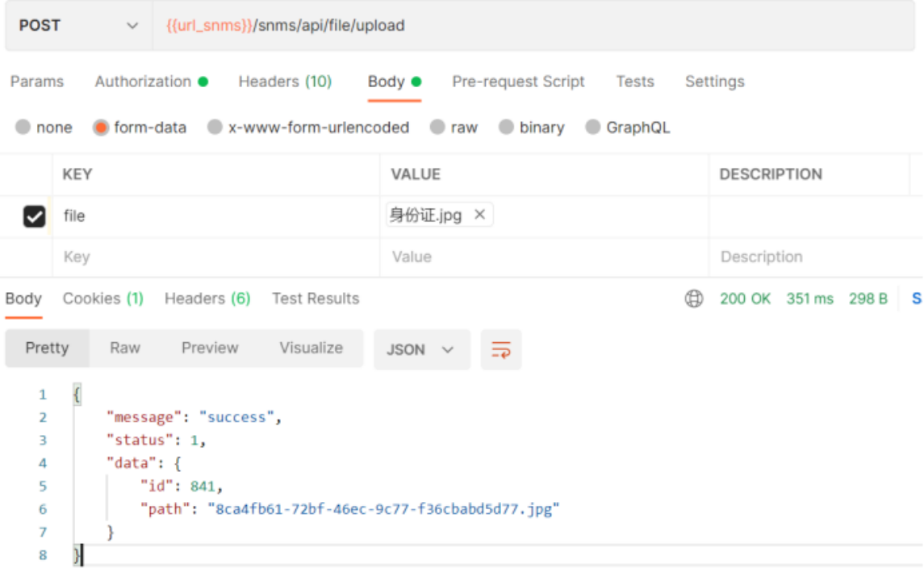Remove the 身份证.jpg file with the X
924x581 pixels.
pyautogui.click(x=479, y=215)
